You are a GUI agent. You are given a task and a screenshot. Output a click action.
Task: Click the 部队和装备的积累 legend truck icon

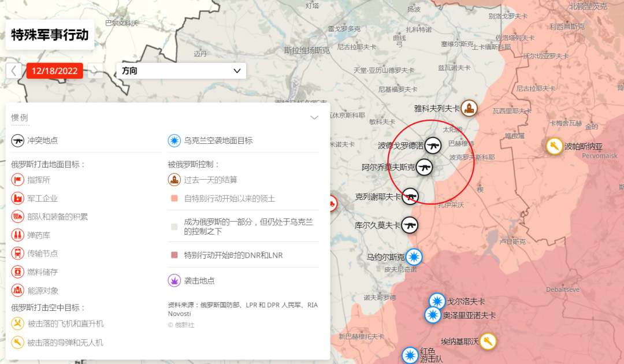coord(17,217)
